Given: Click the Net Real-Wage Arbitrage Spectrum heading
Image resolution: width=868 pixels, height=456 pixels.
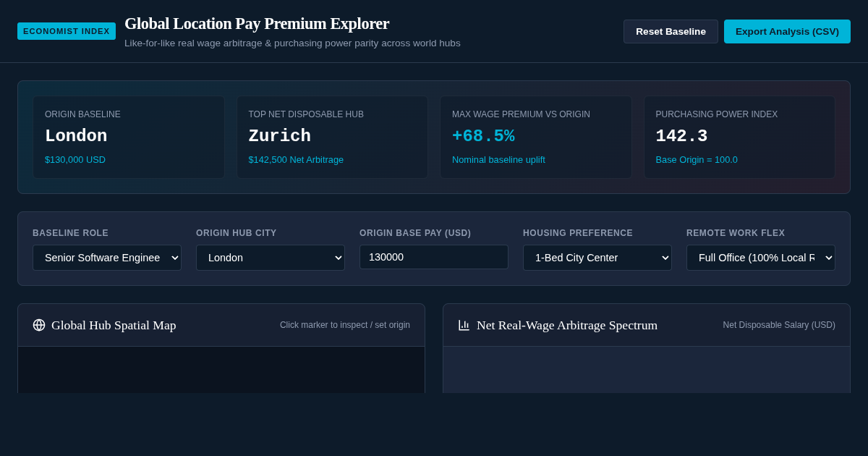Looking at the screenshot, I should (x=567, y=325).
